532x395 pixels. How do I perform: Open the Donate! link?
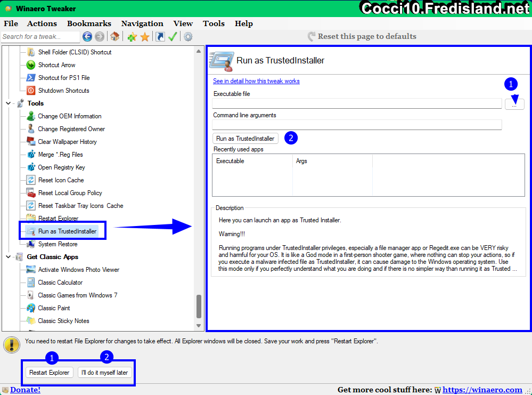pyautogui.click(x=25, y=390)
